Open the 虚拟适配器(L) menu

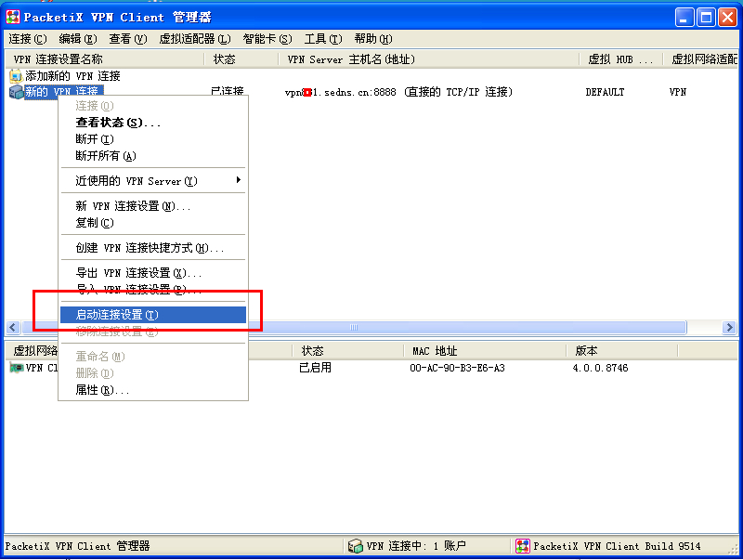point(195,39)
